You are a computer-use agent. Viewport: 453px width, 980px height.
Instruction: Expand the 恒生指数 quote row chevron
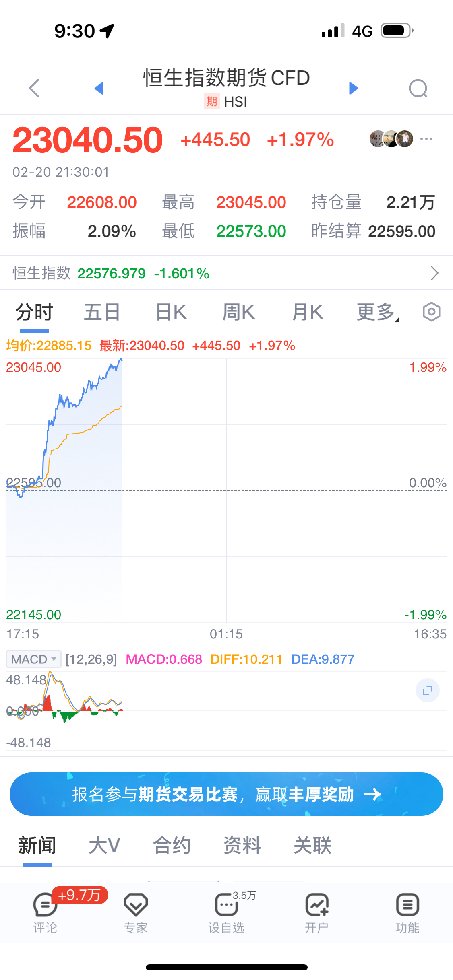[x=434, y=273]
